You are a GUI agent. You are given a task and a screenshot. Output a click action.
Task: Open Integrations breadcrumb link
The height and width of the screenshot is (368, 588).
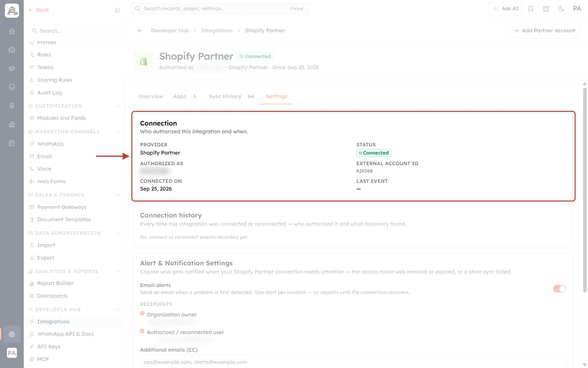coord(217,31)
